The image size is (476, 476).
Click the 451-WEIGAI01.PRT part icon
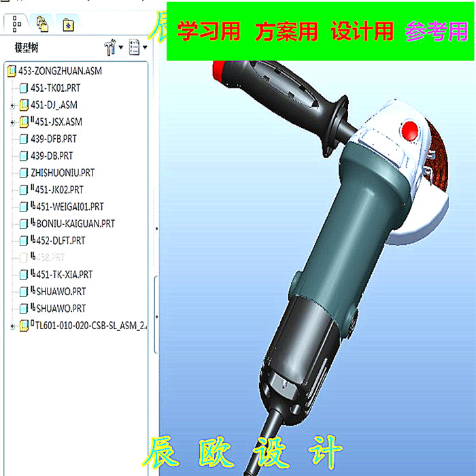point(23,207)
